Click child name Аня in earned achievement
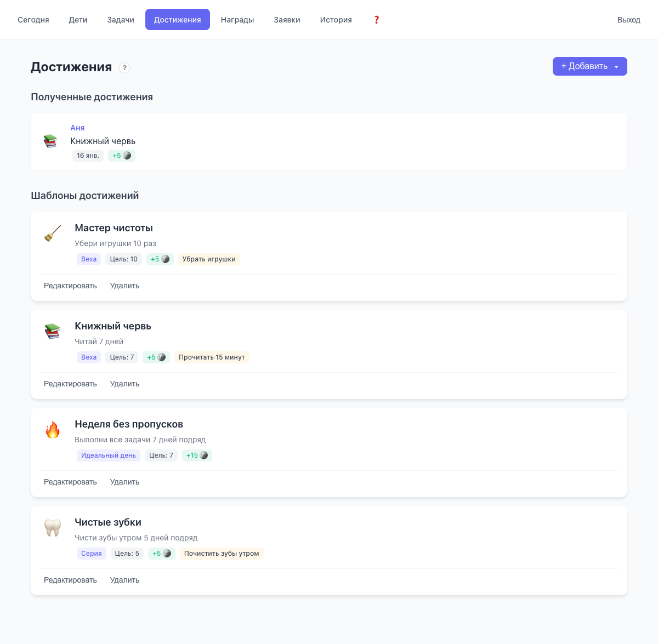The image size is (658, 644). [77, 128]
